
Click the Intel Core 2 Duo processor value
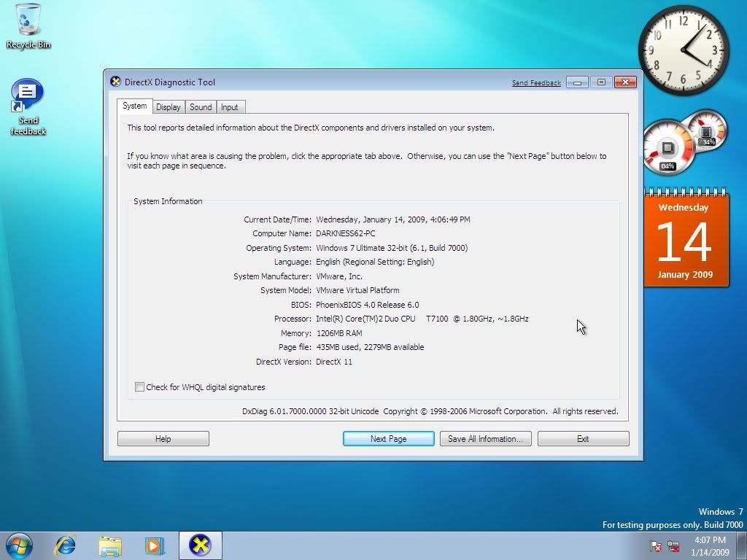tap(422, 319)
